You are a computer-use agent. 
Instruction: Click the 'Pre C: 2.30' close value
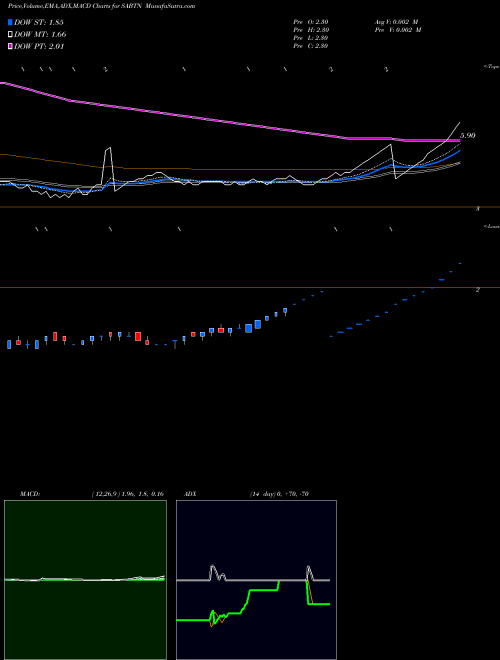coord(311,46)
